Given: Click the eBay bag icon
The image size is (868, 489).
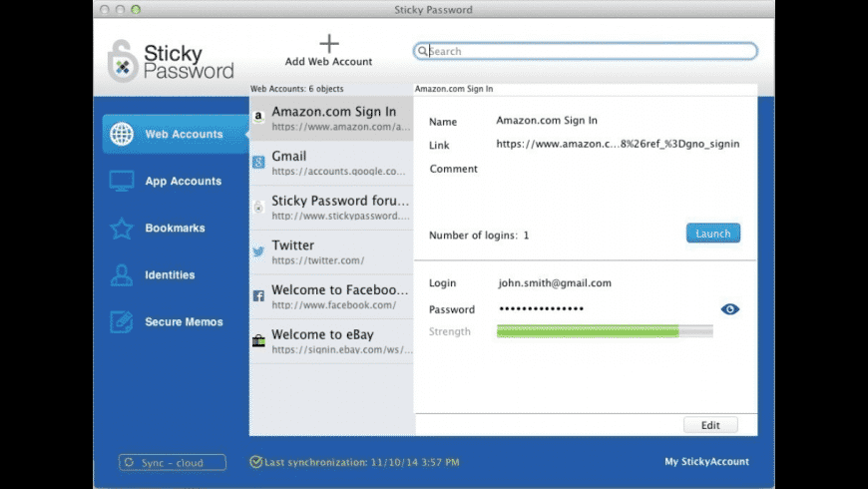Looking at the screenshot, I should tap(258, 340).
